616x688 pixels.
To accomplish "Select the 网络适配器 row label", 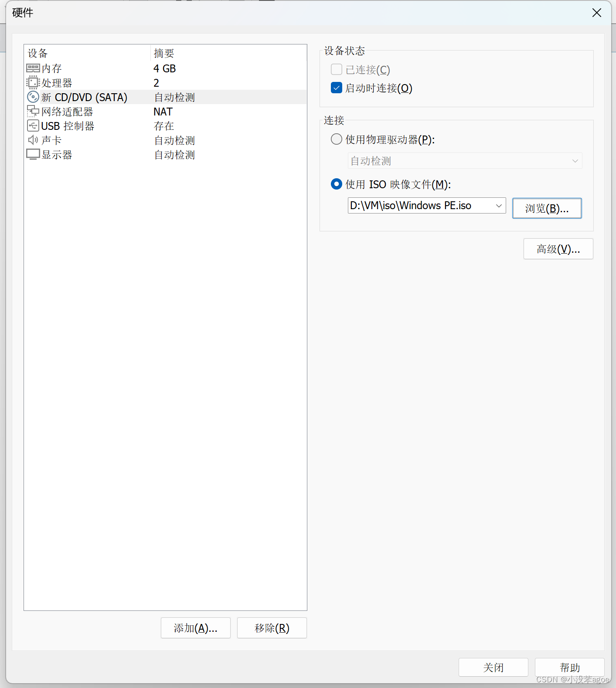I will click(67, 112).
